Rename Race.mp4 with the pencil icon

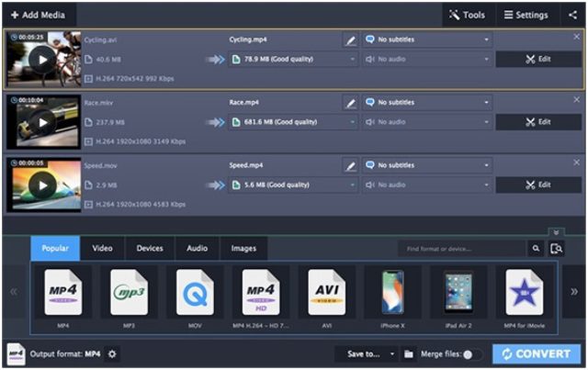click(x=350, y=103)
